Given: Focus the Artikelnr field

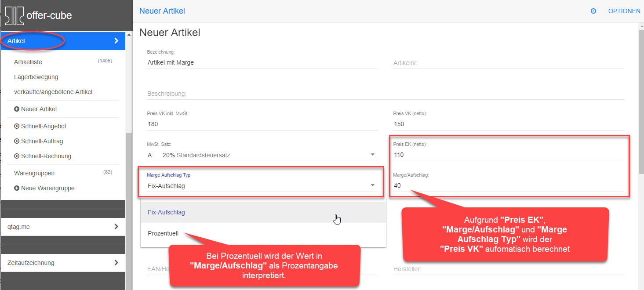Looking at the screenshot, I should click(509, 63).
